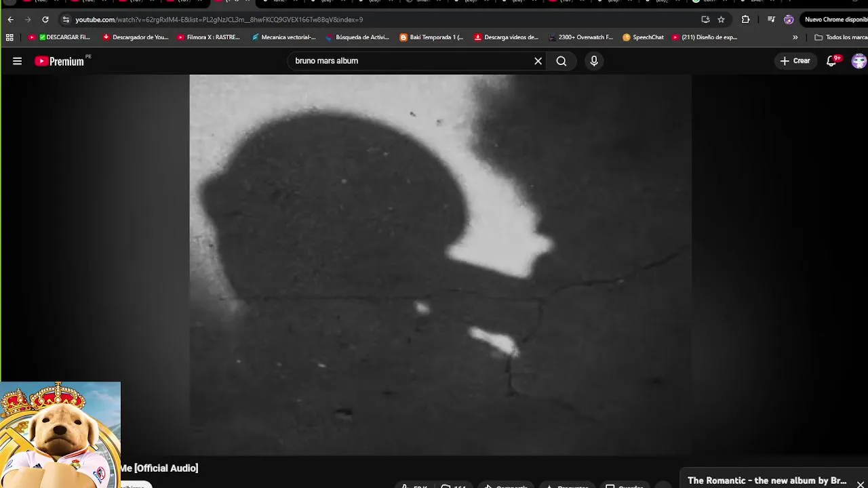Image resolution: width=868 pixels, height=488 pixels.
Task: Go back to the previous page in Chrome
Action: (10, 20)
